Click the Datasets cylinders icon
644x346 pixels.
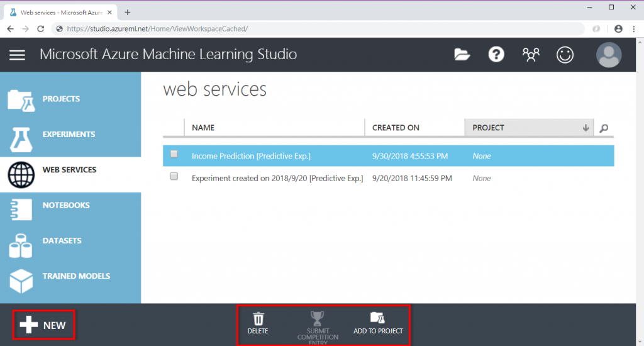tap(21, 246)
